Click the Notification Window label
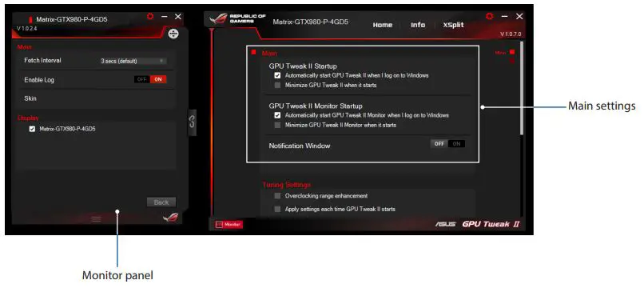Screen dimensions: 644x288 pos(300,146)
